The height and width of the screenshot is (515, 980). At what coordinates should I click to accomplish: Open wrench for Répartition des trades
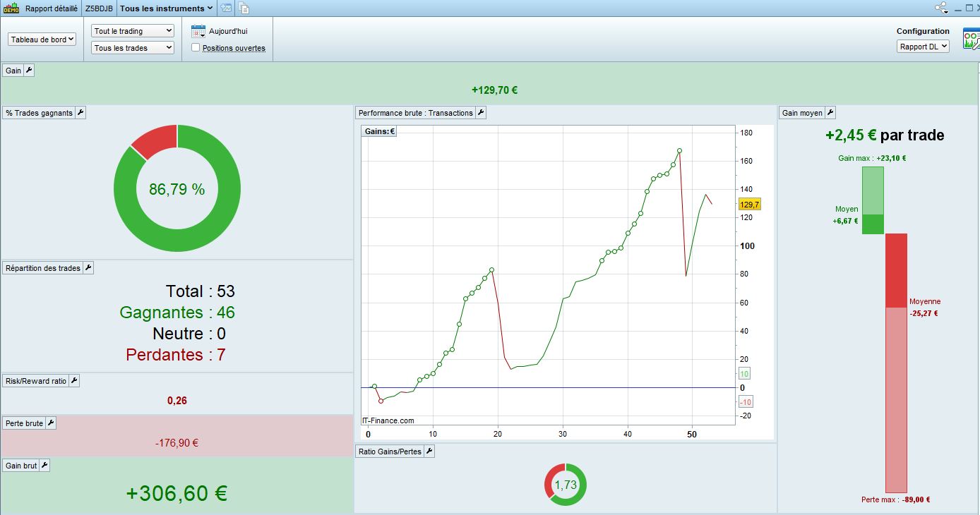pyautogui.click(x=88, y=268)
